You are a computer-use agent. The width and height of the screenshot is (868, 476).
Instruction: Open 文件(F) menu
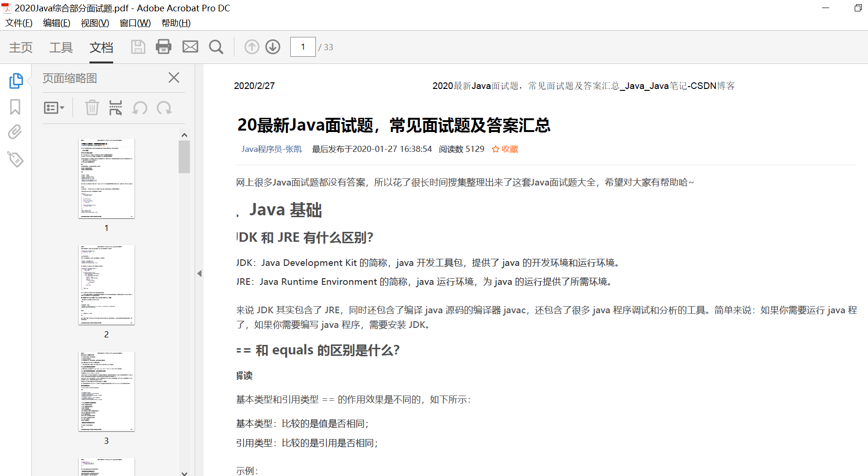pos(19,23)
